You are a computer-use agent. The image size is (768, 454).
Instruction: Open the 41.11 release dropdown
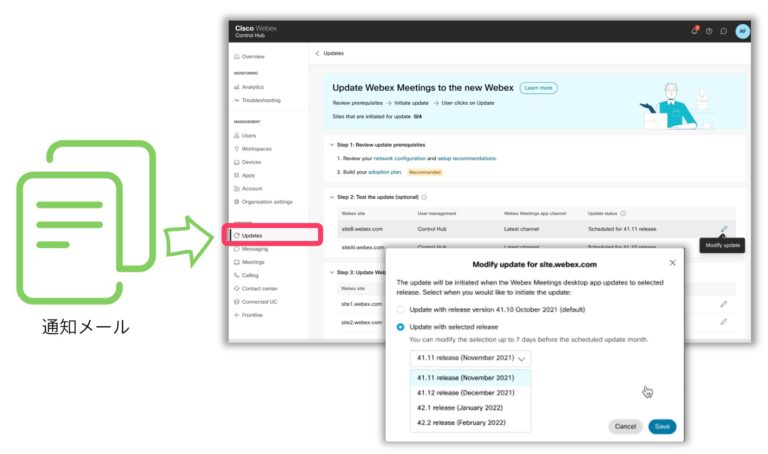pos(470,358)
